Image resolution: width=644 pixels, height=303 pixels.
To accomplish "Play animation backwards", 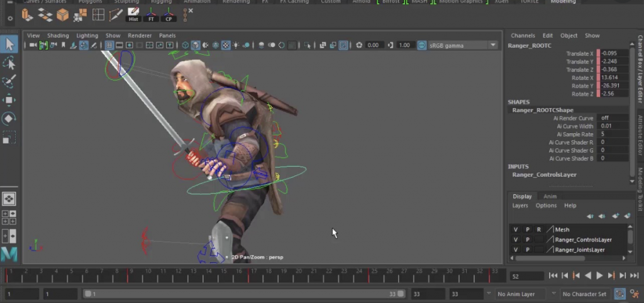I will 588,275.
